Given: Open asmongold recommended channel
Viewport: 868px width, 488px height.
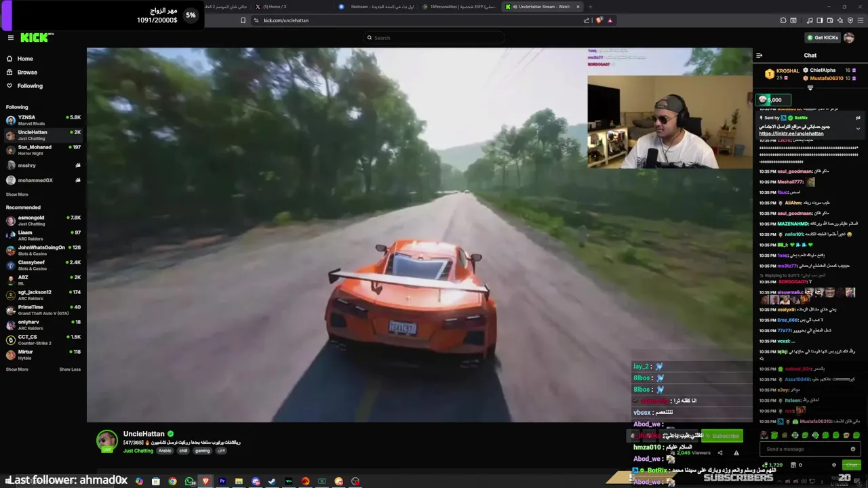Looking at the screenshot, I should [x=43, y=220].
